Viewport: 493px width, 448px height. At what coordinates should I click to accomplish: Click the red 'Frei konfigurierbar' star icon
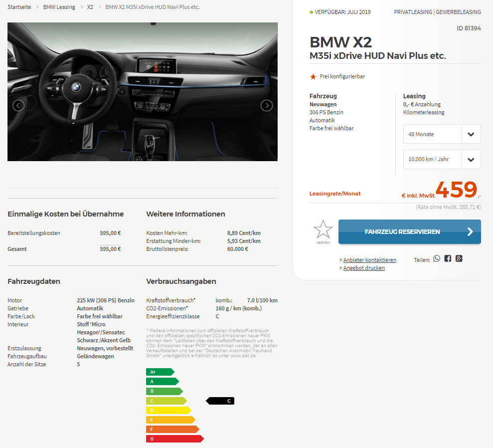tap(313, 76)
